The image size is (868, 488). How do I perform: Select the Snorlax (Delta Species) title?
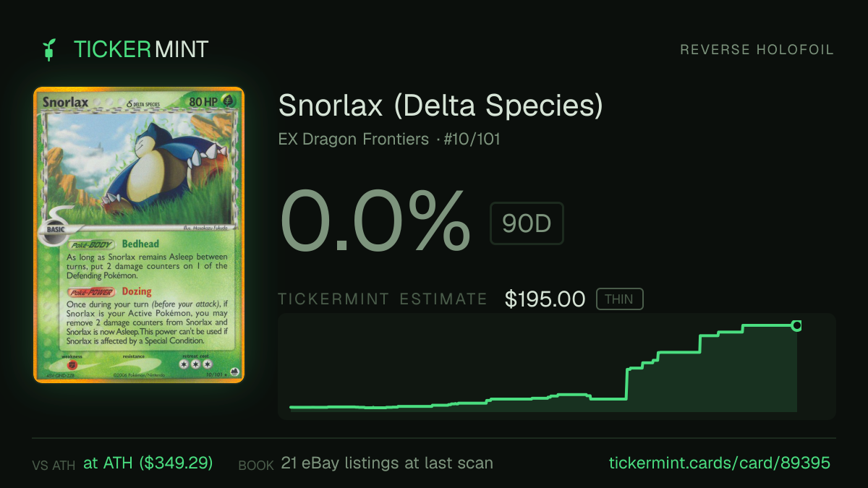pos(441,106)
